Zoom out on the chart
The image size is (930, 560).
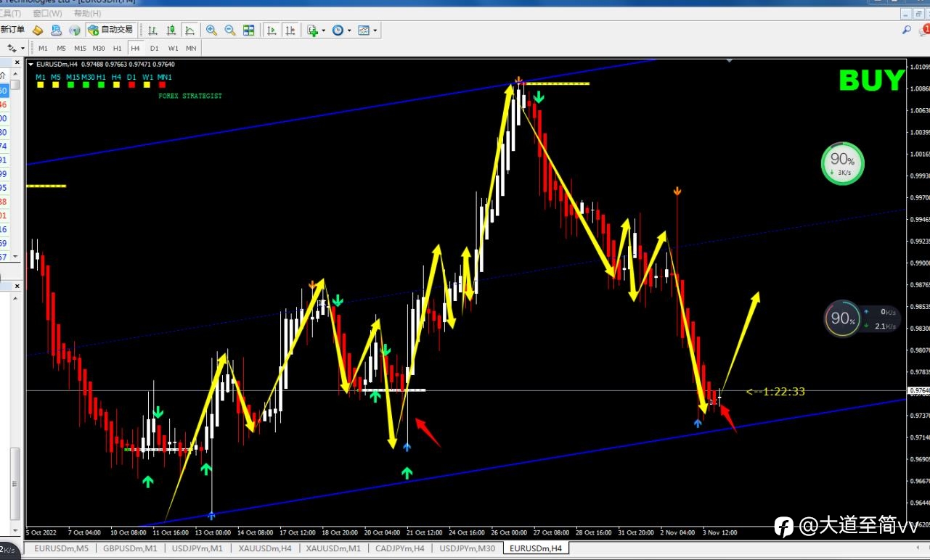coord(229,30)
